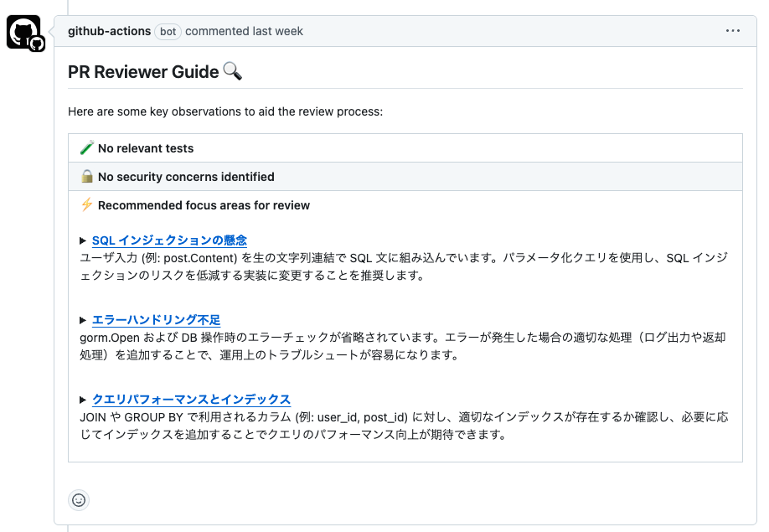
Task: Expand the エラーハンドリング不足 section arrow
Action: point(84,319)
